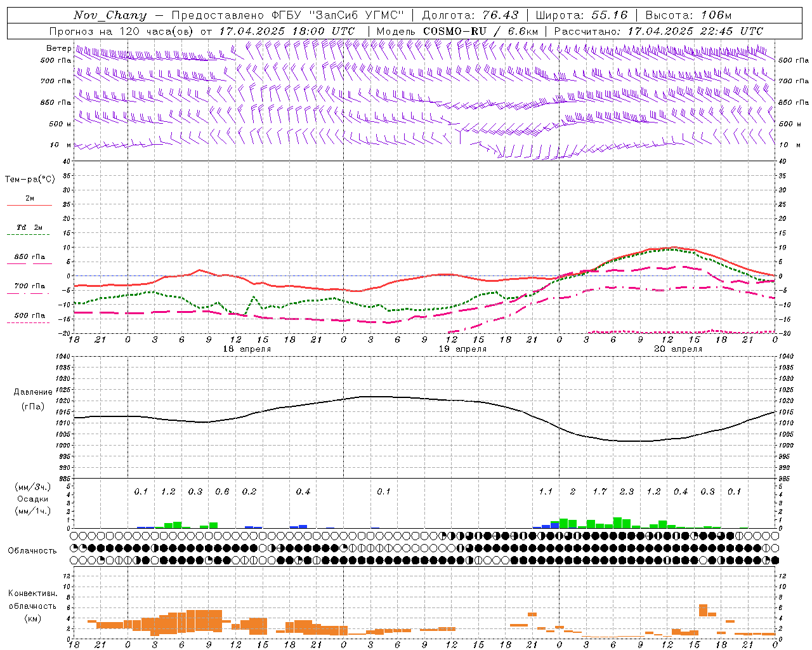Image resolution: width=812 pixels, height=650 pixels.
Task: Select the Облачность cloud cover label
Action: pos(32,550)
